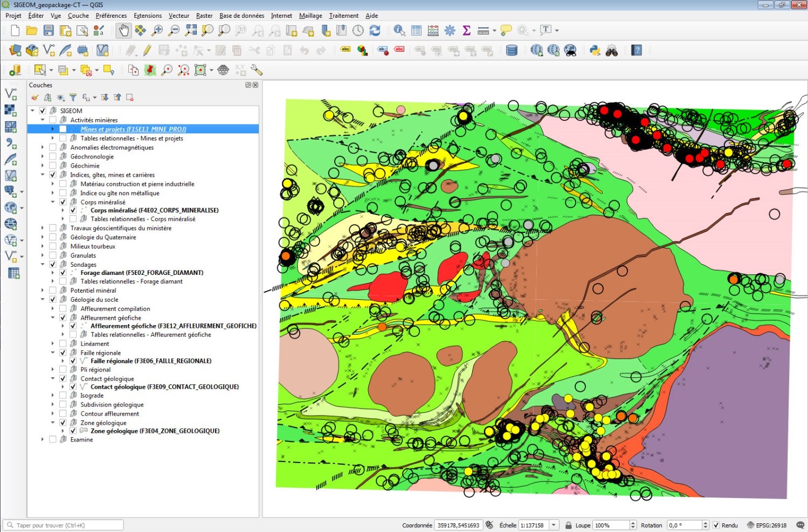Expand the Potentiel minéral group
Image resolution: width=808 pixels, height=532 pixels.
click(x=43, y=290)
